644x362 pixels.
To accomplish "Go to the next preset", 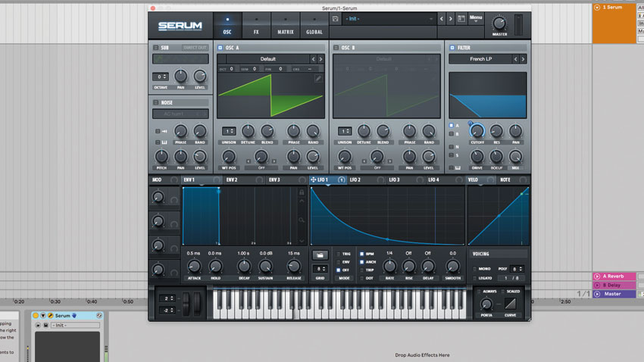I will point(451,19).
